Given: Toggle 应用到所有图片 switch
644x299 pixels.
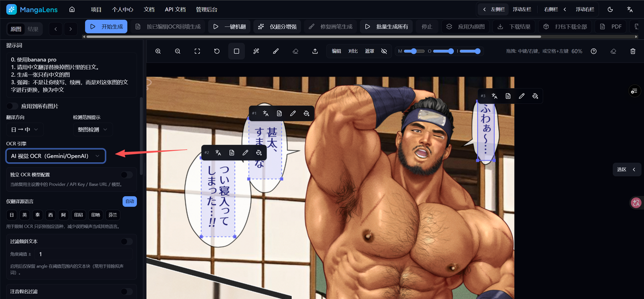Looking at the screenshot, I should coord(12,106).
